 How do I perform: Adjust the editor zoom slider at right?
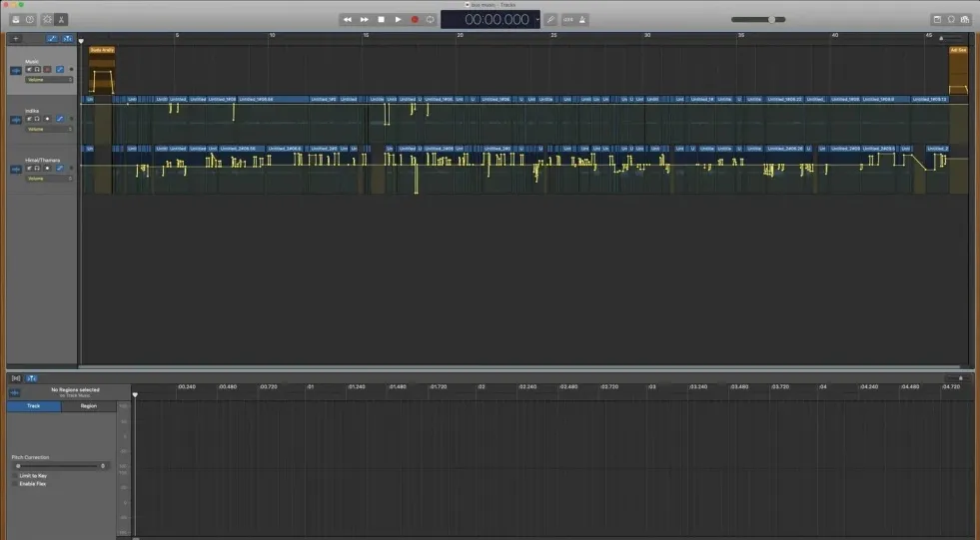click(x=958, y=378)
